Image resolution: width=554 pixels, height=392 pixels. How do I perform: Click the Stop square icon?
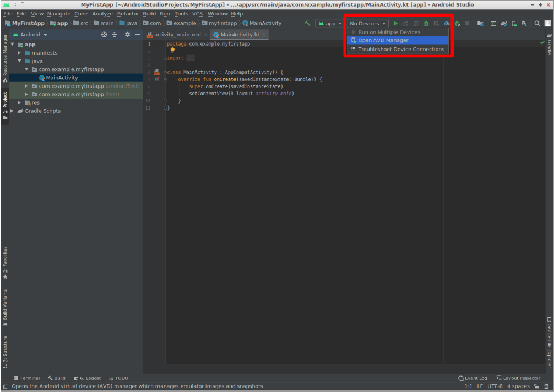pyautogui.click(x=467, y=23)
